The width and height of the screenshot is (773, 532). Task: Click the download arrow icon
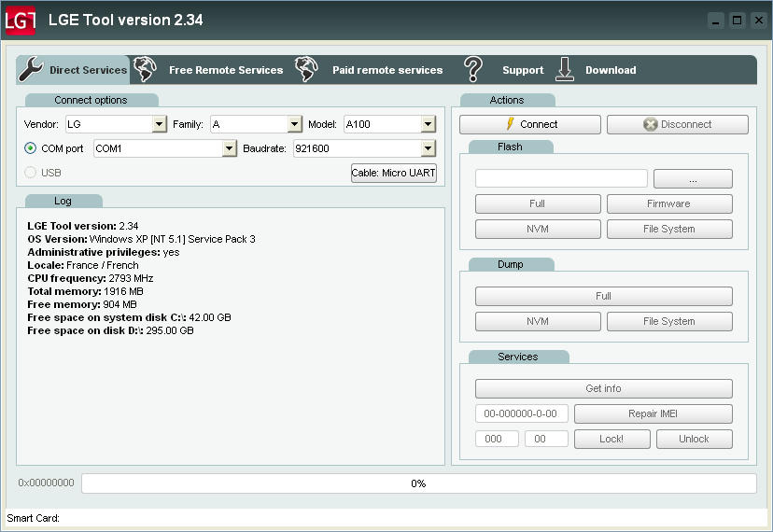pos(565,69)
